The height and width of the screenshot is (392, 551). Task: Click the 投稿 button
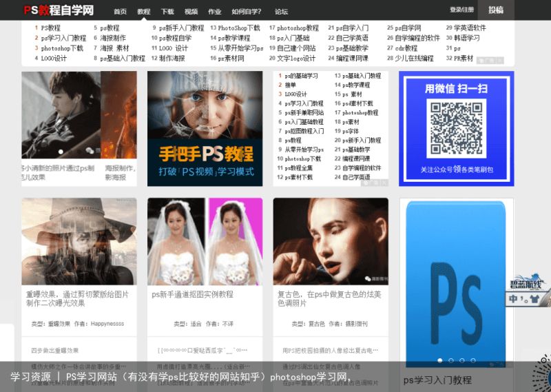[x=496, y=10]
